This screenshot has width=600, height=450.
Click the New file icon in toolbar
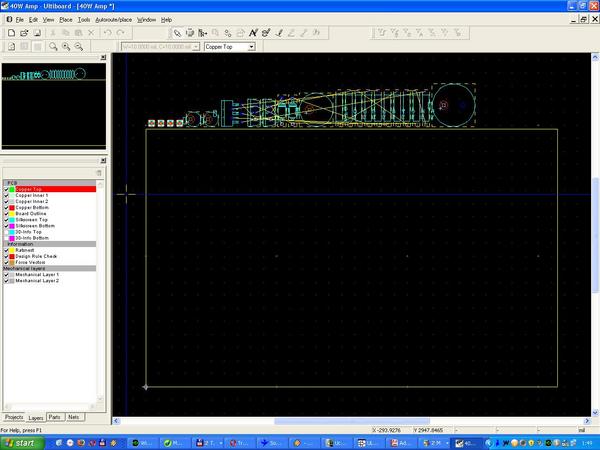tap(9, 33)
